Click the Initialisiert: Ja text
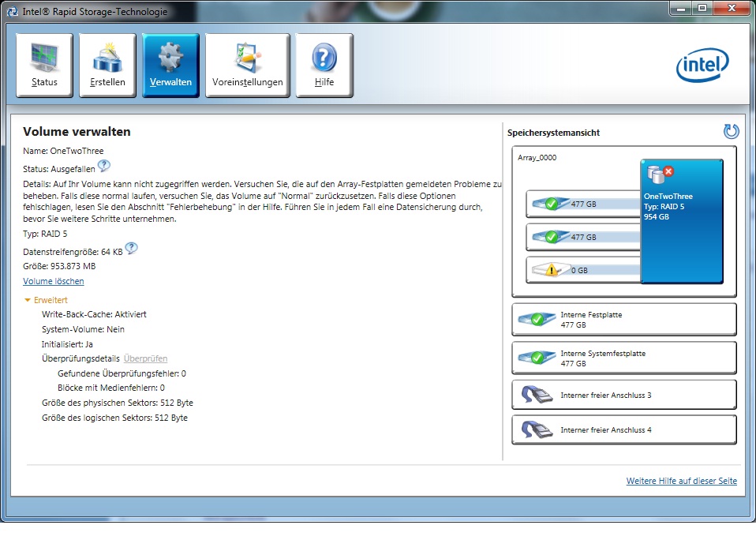Viewport: 756px width, 540px height. click(67, 344)
